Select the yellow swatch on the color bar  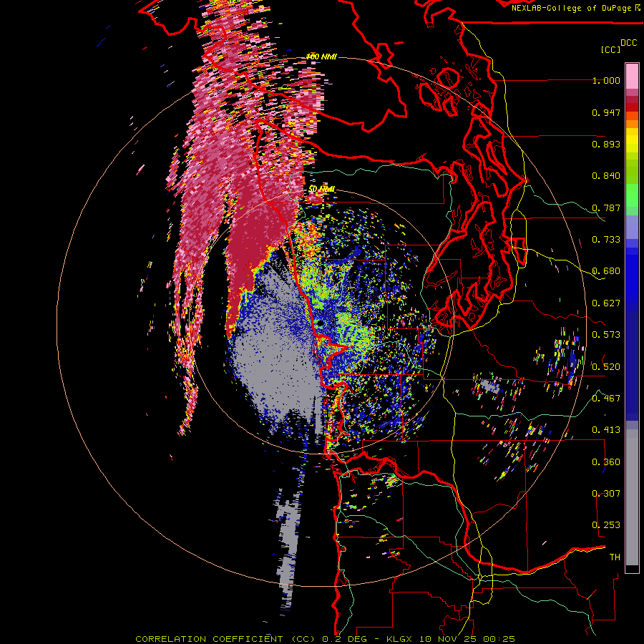click(632, 140)
